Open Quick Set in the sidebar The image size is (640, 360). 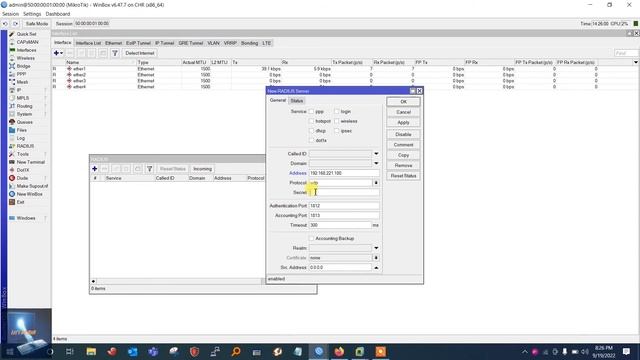[x=26, y=34]
